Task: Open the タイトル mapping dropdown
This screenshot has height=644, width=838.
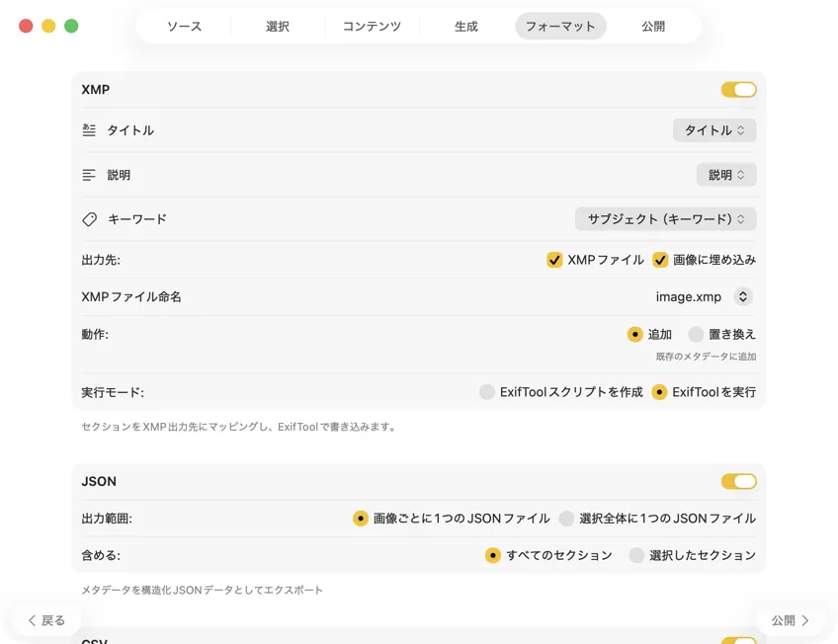Action: 714,130
